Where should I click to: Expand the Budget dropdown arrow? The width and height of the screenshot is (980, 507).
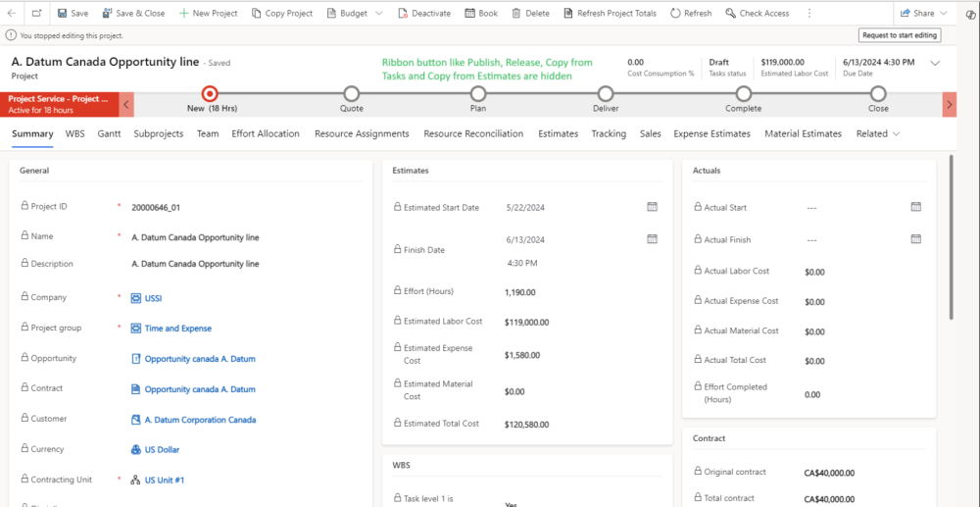(378, 14)
